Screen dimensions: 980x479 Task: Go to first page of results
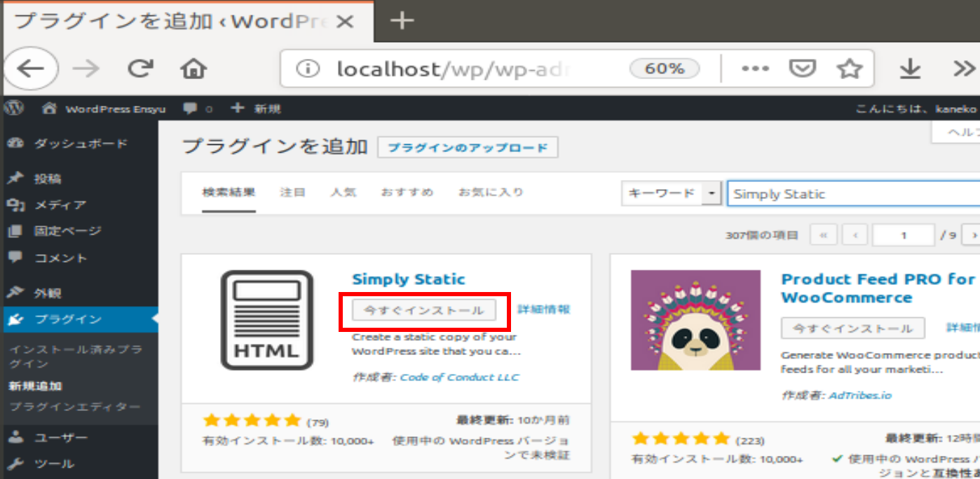(x=823, y=235)
